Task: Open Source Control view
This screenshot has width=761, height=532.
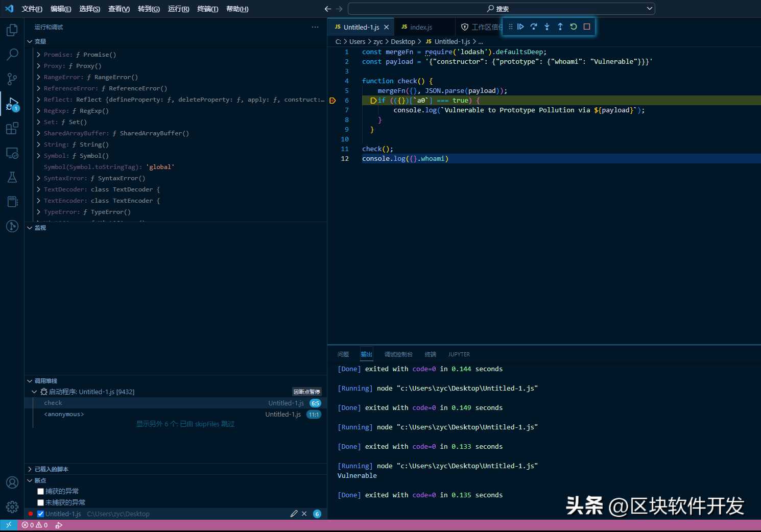Action: click(12, 79)
